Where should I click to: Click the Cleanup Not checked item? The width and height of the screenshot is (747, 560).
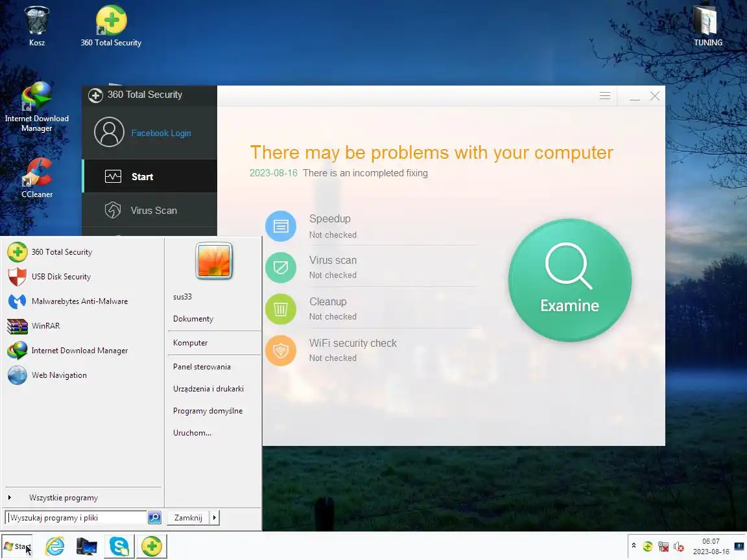pyautogui.click(x=371, y=309)
